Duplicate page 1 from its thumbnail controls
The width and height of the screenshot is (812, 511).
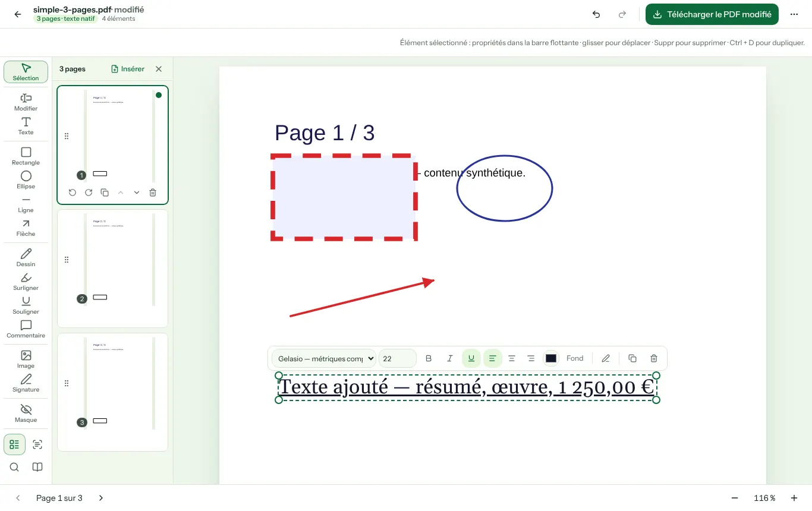105,193
